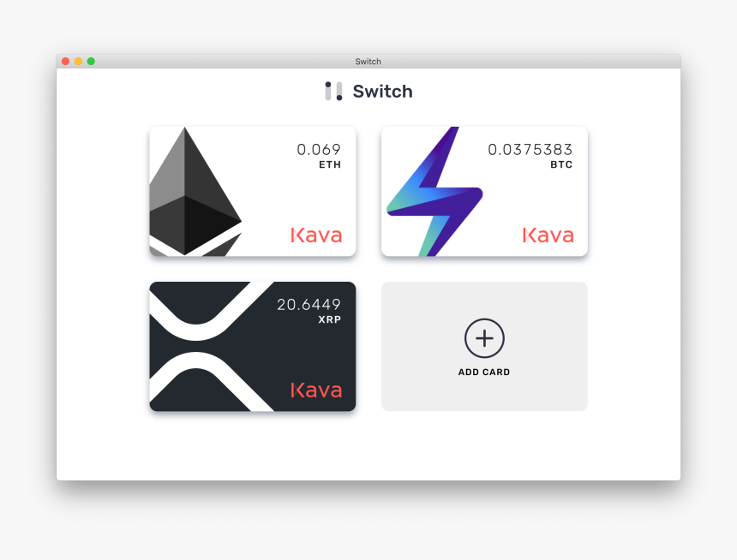Close the Switch window with red button
The image size is (737, 560).
[x=66, y=61]
